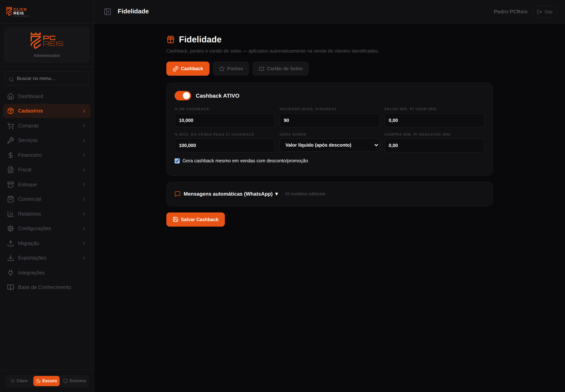Click the Salvar Cashback button
565x392 pixels.
[x=195, y=219]
